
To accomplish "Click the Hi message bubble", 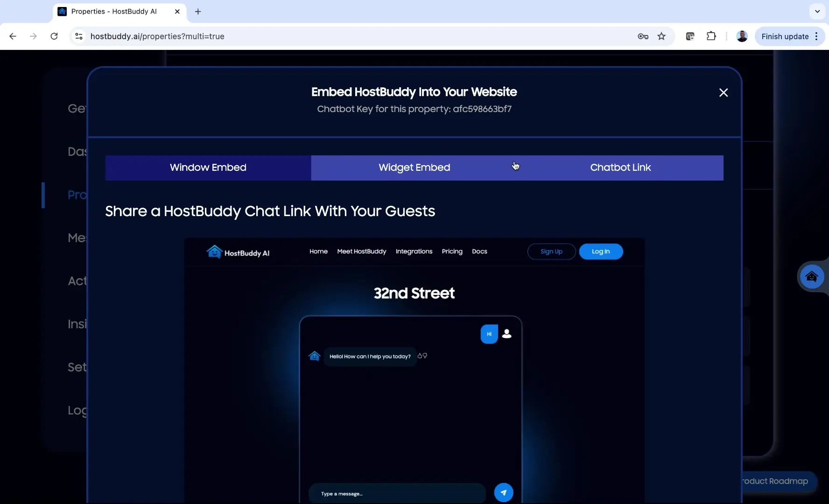I will click(x=489, y=334).
